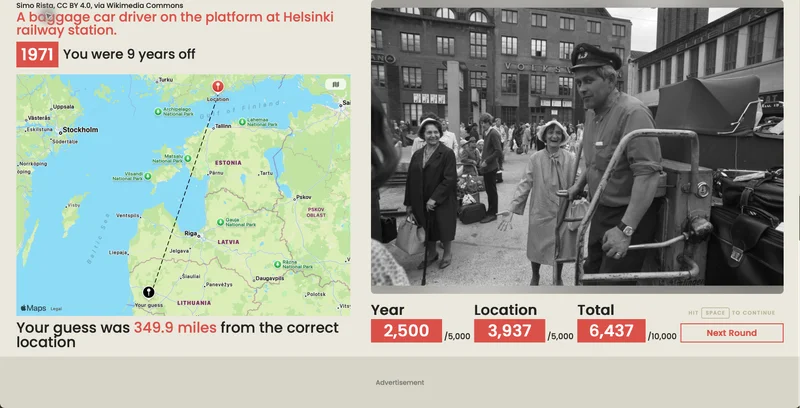This screenshot has height=408, width=800.
Task: Click the Total score 6,437
Action: point(611,331)
